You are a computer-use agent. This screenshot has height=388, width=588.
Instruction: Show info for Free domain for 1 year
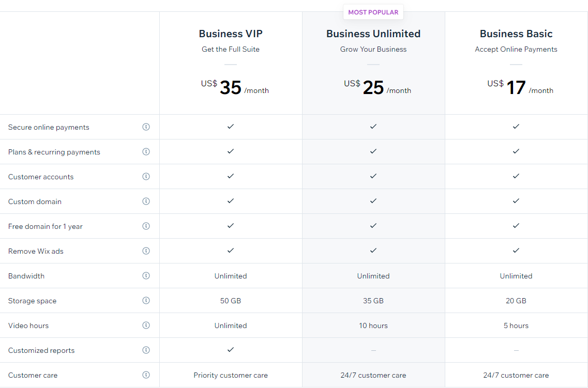click(146, 226)
